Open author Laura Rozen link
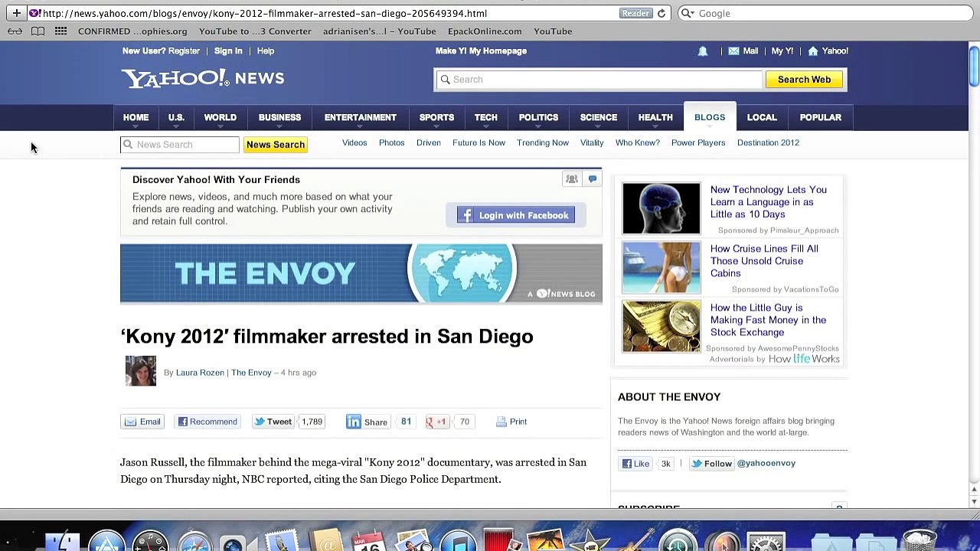 [200, 373]
